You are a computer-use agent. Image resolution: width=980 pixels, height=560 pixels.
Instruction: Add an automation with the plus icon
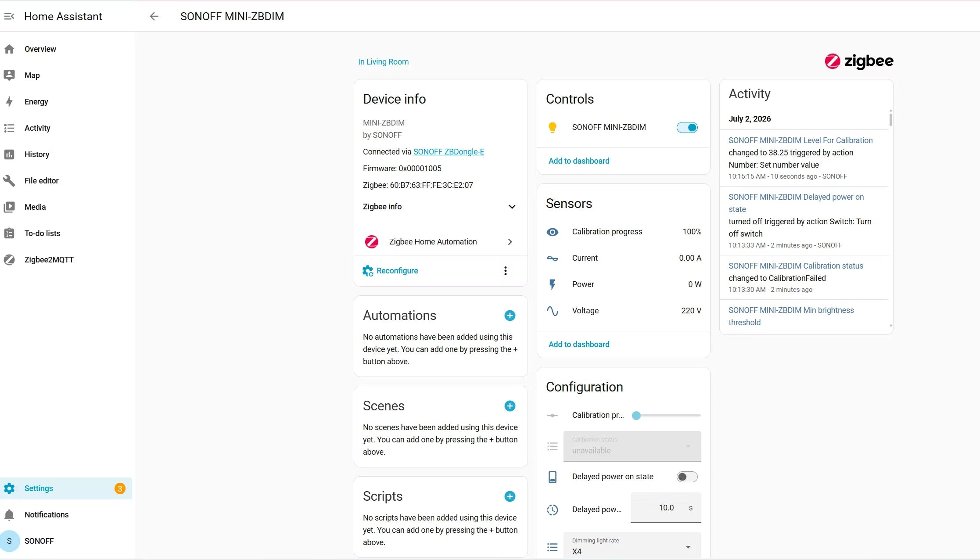(510, 316)
